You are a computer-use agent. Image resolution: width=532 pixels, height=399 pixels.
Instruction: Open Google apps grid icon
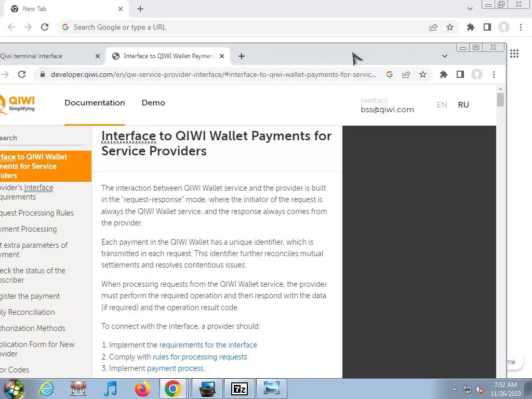514,54
